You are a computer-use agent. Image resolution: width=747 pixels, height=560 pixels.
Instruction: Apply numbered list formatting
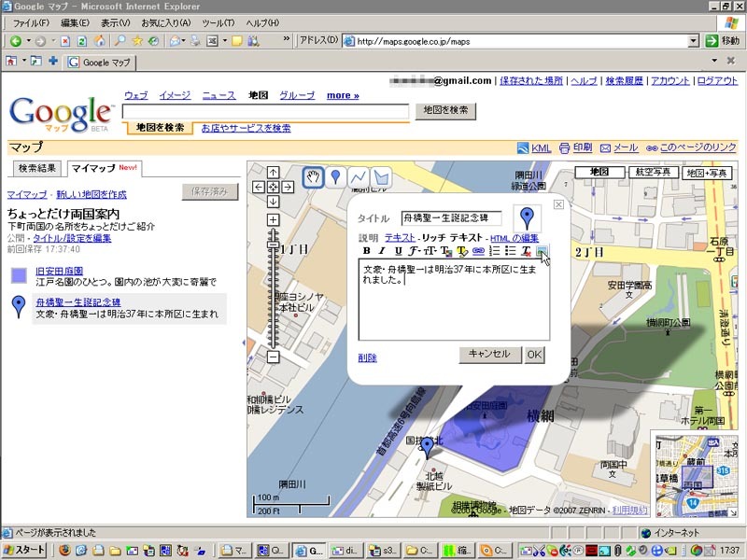495,250
